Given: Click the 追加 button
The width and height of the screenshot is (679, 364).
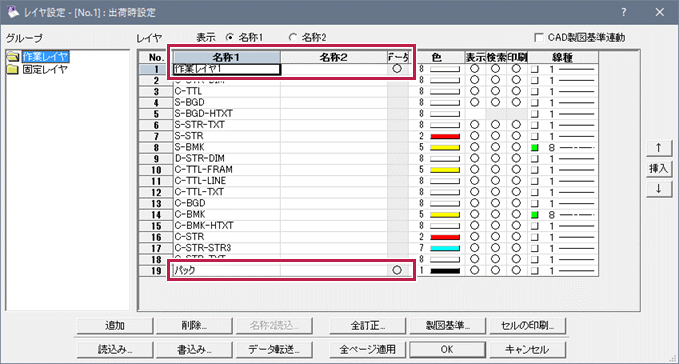Looking at the screenshot, I should click(115, 325).
